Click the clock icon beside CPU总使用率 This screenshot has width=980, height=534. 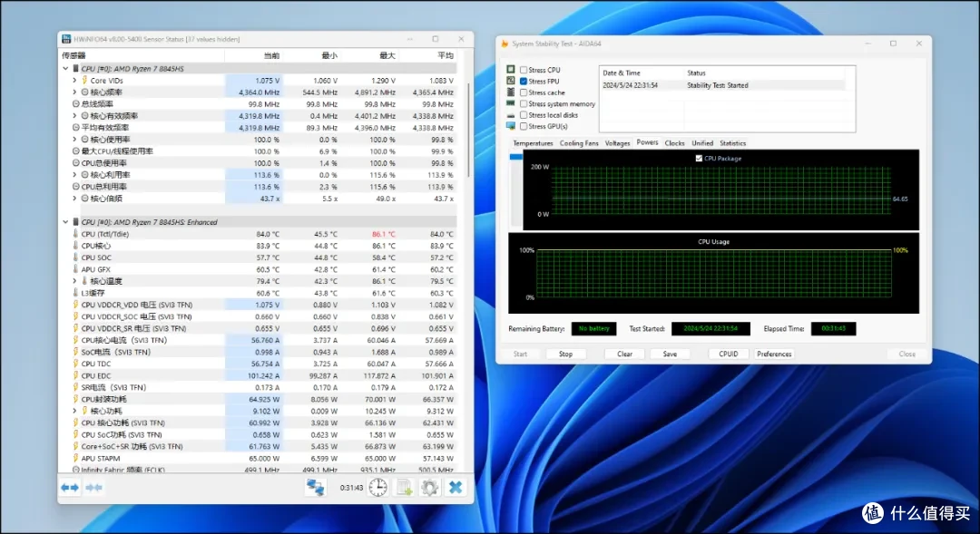[x=75, y=163]
